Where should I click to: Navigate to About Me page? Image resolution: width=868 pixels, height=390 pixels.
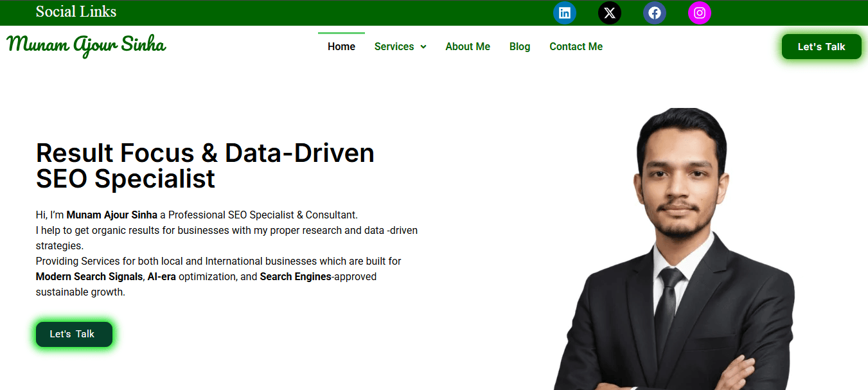(468, 46)
